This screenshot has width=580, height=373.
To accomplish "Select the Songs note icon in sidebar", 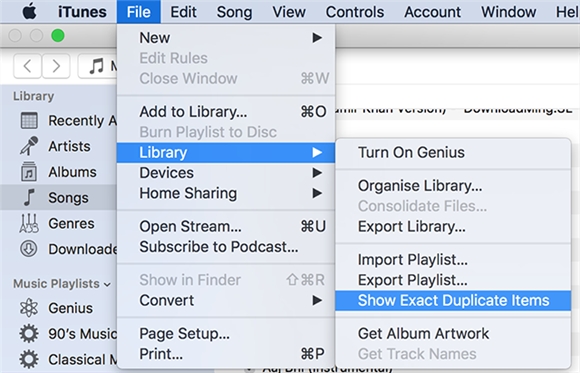I will [29, 197].
